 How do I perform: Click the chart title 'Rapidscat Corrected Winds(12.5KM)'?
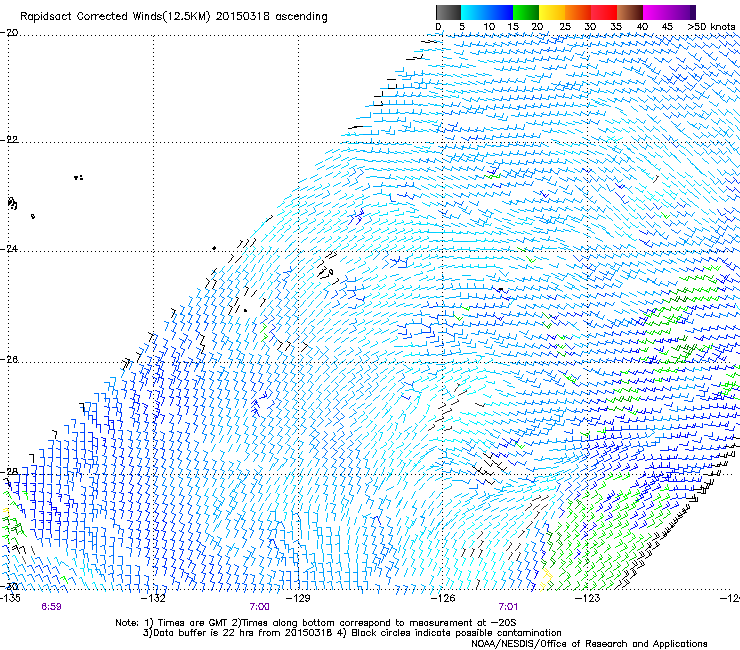[x=115, y=17]
